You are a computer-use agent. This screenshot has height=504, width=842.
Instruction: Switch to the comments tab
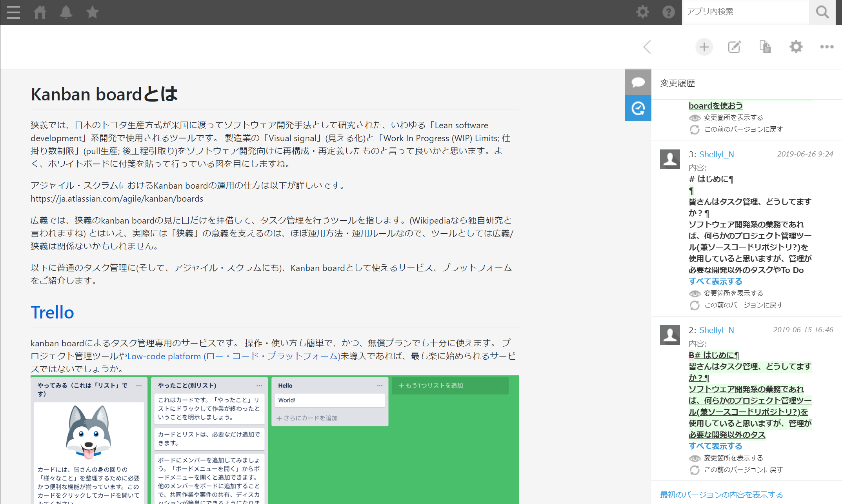click(x=638, y=82)
